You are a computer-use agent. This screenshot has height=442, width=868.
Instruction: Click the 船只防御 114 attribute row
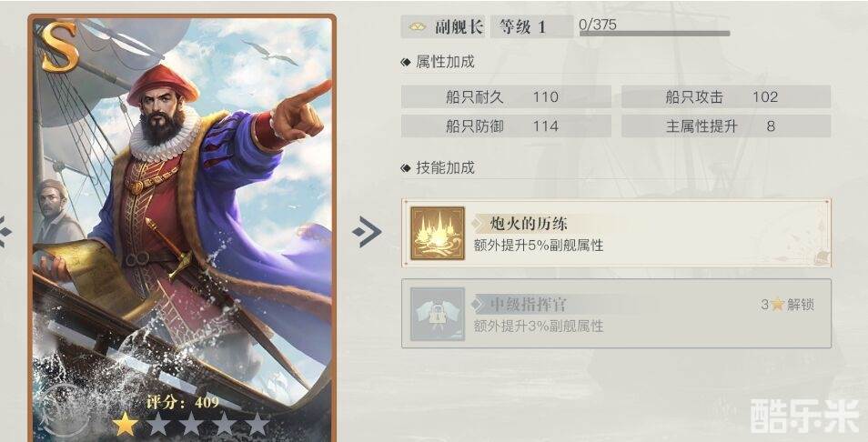[x=506, y=126]
